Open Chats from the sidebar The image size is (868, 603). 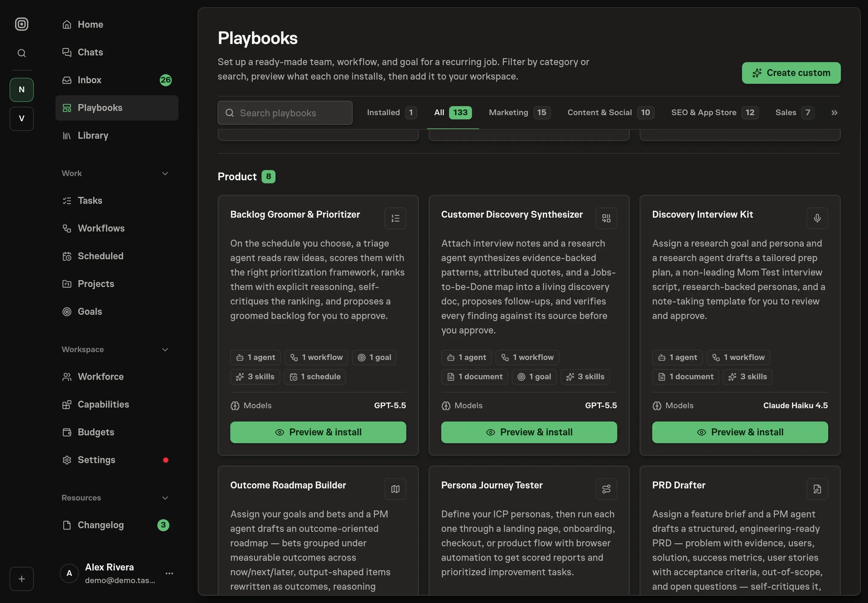pos(117,52)
